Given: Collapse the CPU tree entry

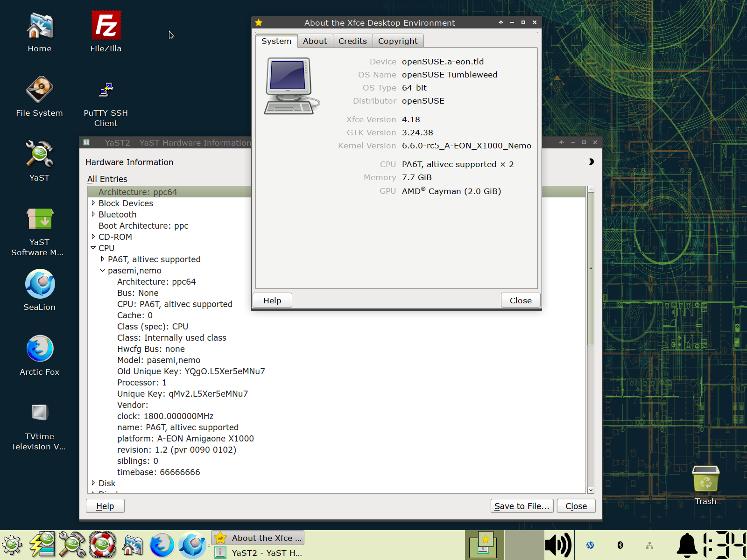Looking at the screenshot, I should click(93, 248).
